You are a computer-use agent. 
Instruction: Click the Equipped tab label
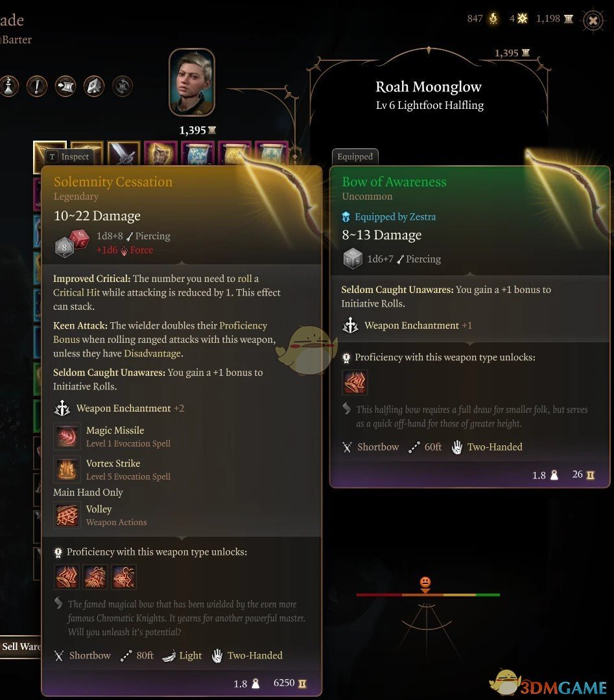pyautogui.click(x=355, y=157)
